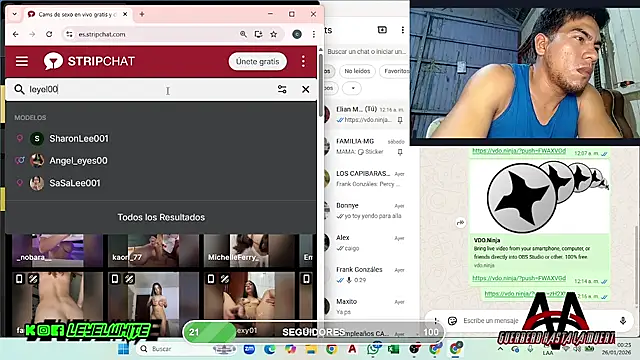Screen dimensions: 640x360
Task: Click the pin icon on FAMILIA MG chat
Action: pyautogui.click(x=400, y=152)
